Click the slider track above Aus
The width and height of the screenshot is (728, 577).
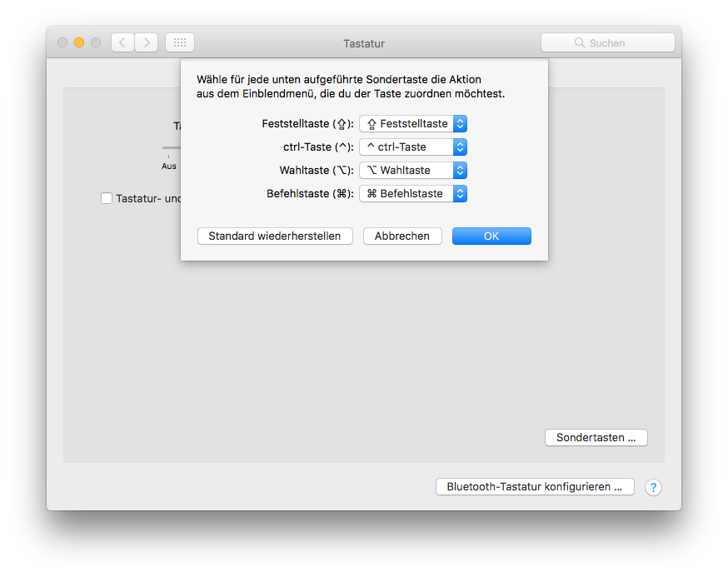coord(172,147)
